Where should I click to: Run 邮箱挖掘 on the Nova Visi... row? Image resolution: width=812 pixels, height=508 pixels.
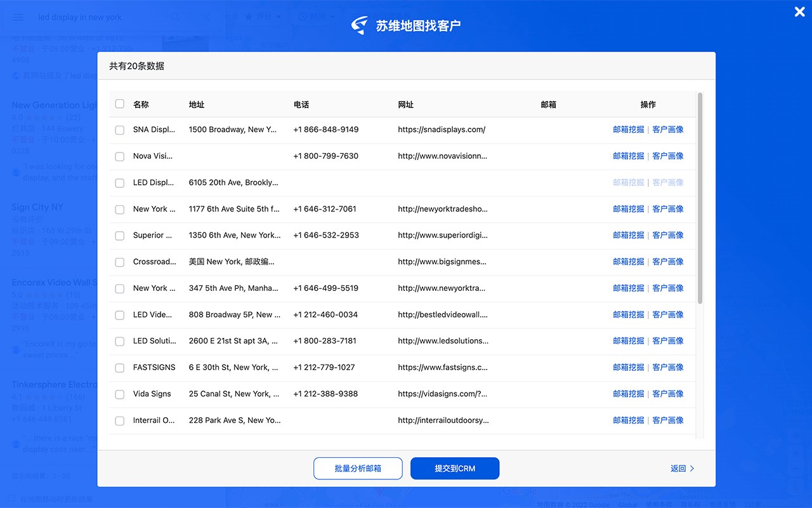(629, 156)
